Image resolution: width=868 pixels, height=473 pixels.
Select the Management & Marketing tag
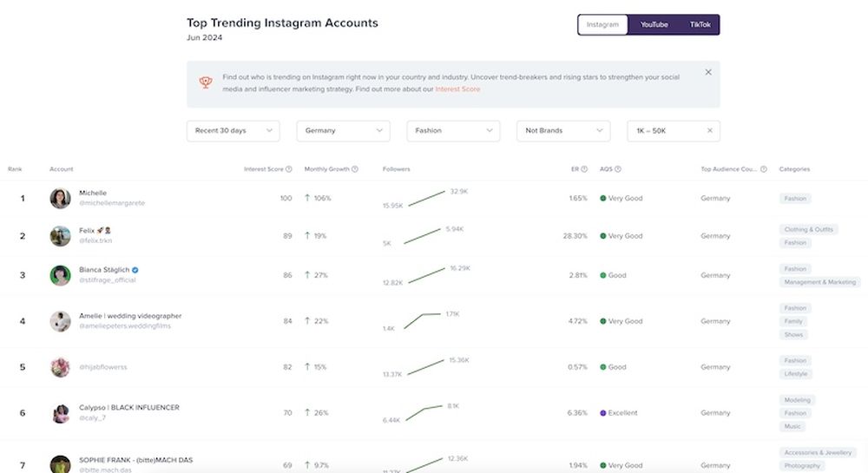820,282
